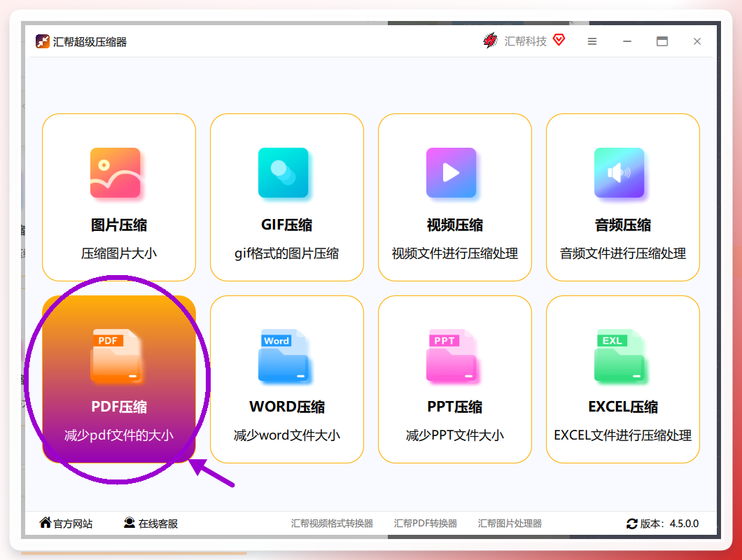742x560 pixels.
Task: Open the hamburger menu in the title bar
Action: 592,41
